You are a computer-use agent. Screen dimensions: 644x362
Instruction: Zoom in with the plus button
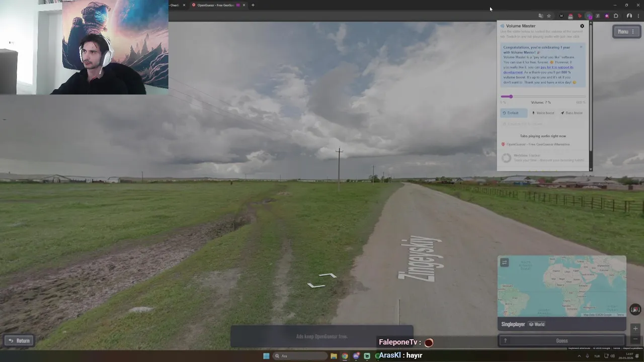(635, 328)
